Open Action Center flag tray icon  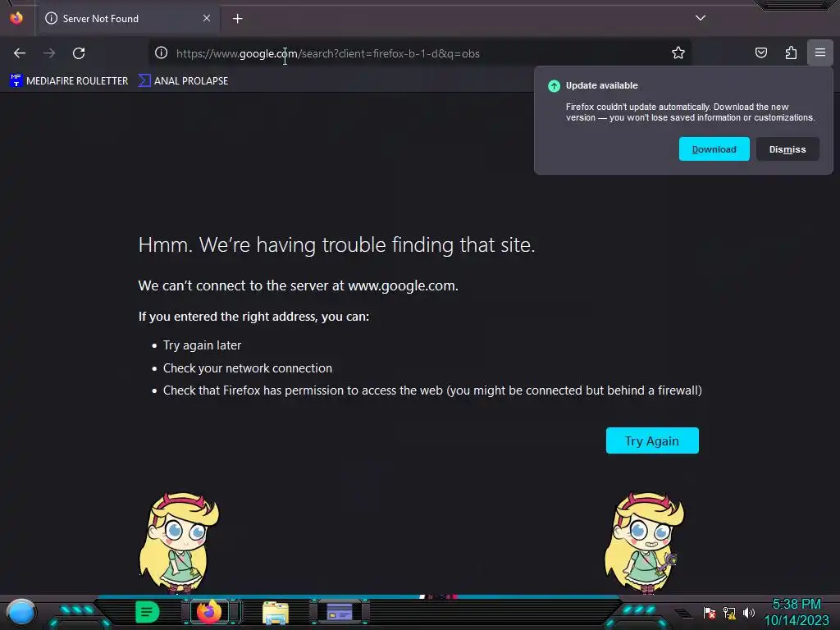point(710,613)
